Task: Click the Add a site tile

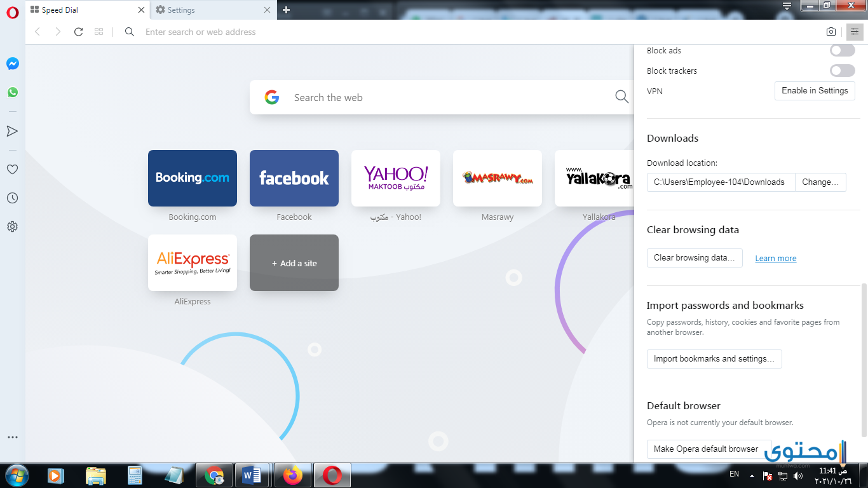Action: pyautogui.click(x=294, y=262)
